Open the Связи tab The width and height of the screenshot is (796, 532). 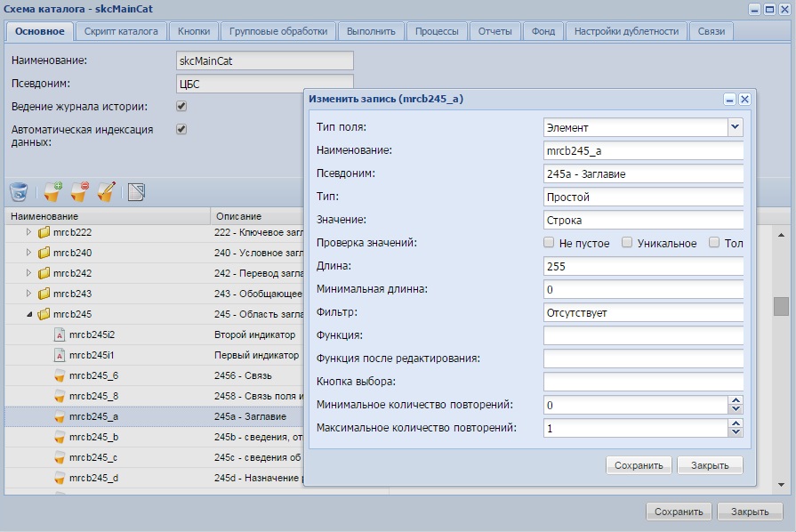coord(712,31)
